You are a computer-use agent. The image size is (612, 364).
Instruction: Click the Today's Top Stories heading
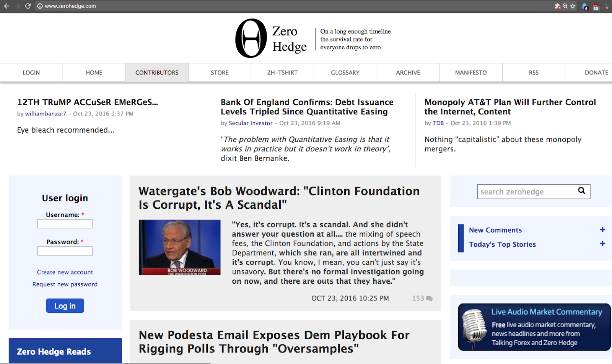[502, 244]
